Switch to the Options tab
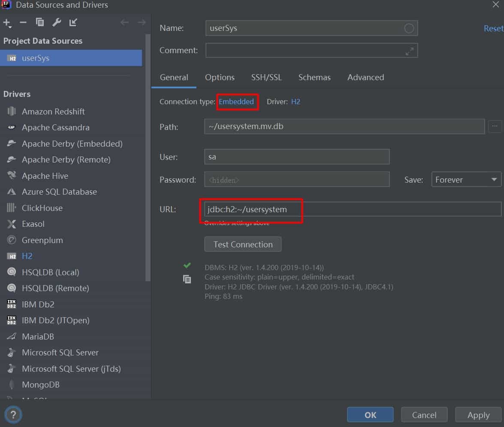 (220, 78)
